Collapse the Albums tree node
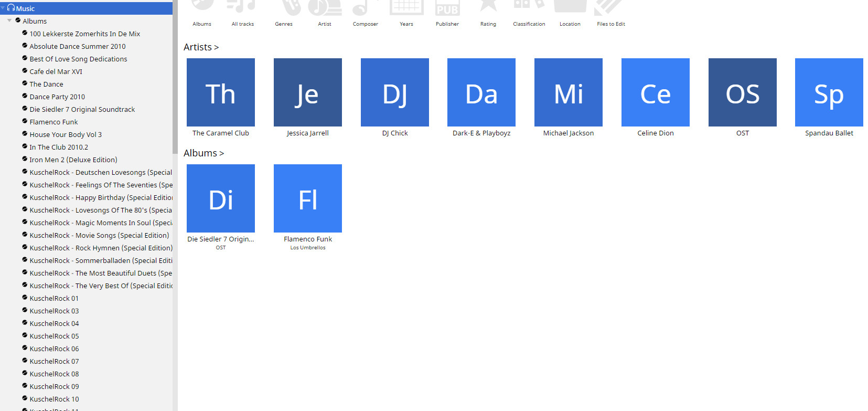Viewport: 868px width, 411px height. click(x=9, y=21)
